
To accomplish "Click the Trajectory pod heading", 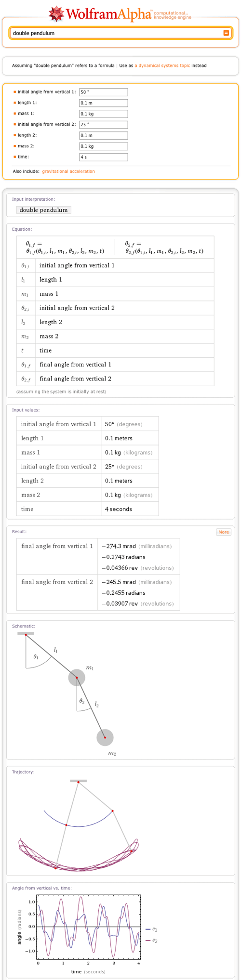I will point(23,772).
